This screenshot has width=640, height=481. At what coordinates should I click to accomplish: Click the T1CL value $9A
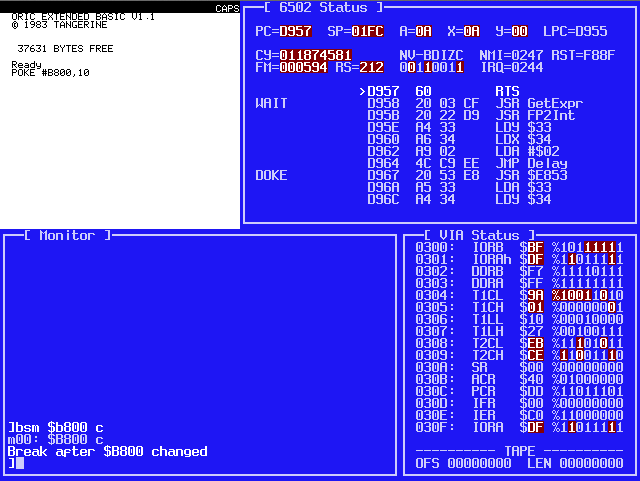[535, 295]
